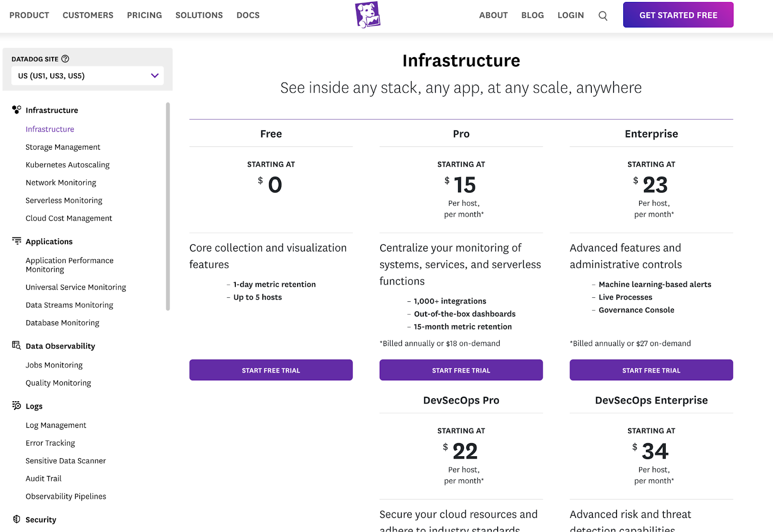Open Database Monitoring in sidebar
This screenshot has width=773, height=532.
[x=62, y=323]
